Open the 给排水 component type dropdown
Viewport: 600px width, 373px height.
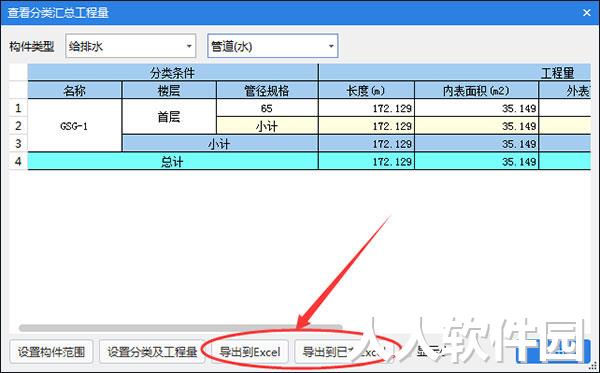tap(130, 46)
